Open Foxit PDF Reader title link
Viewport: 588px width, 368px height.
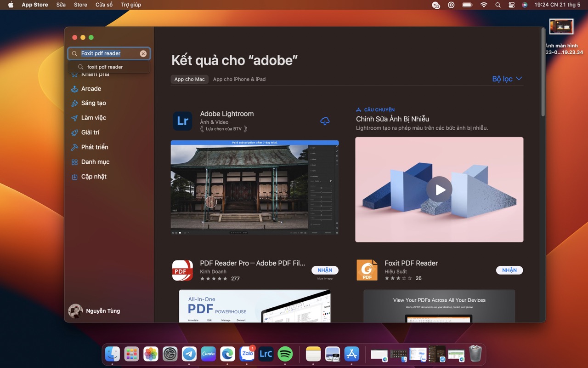(x=411, y=263)
